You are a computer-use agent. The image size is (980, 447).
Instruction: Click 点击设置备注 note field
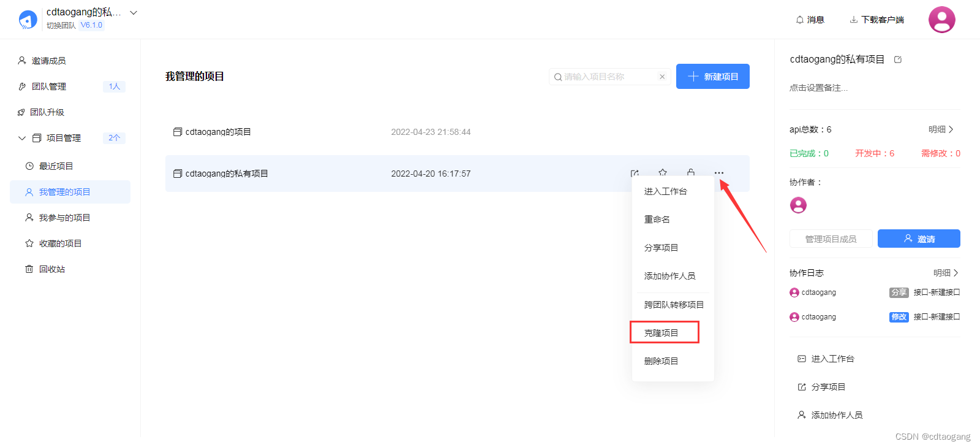pyautogui.click(x=819, y=88)
